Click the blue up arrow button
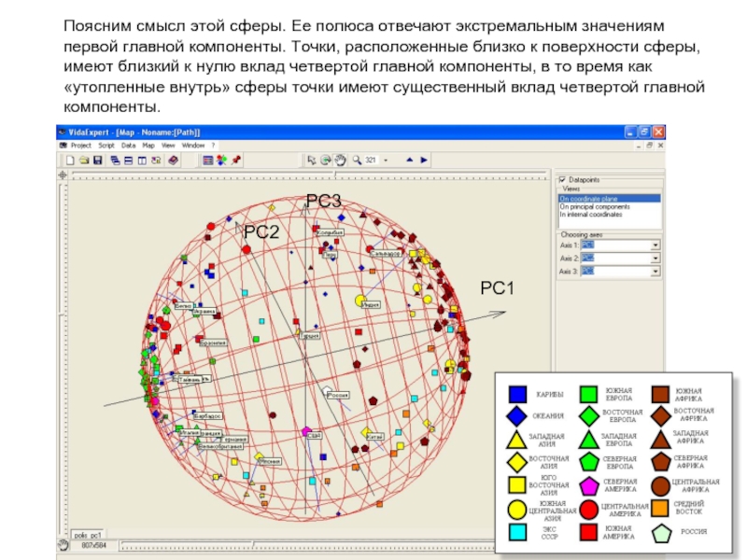 tap(409, 160)
